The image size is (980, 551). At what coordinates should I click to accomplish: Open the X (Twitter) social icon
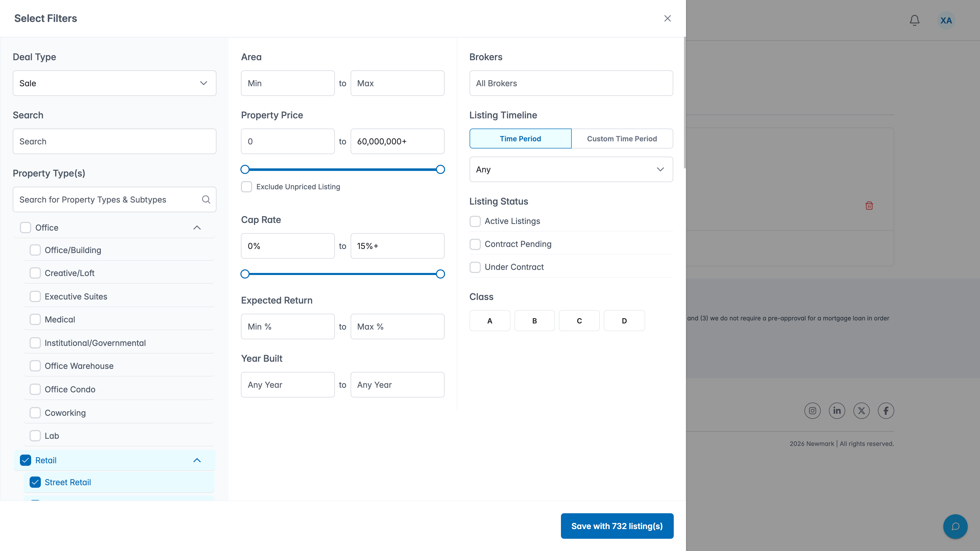click(861, 411)
